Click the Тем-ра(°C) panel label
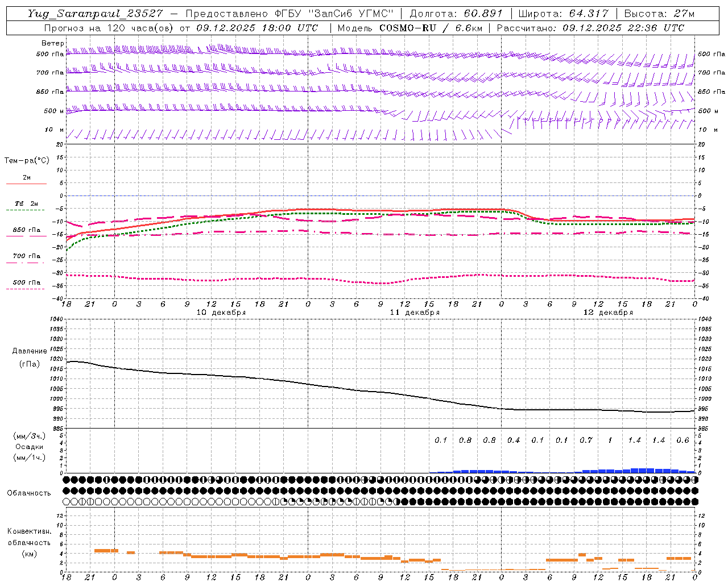 click(x=27, y=161)
